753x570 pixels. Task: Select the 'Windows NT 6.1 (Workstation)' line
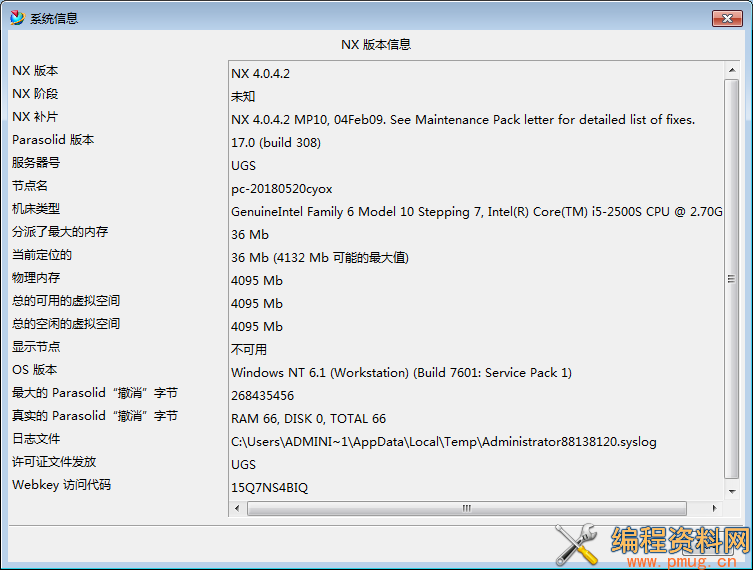point(401,373)
